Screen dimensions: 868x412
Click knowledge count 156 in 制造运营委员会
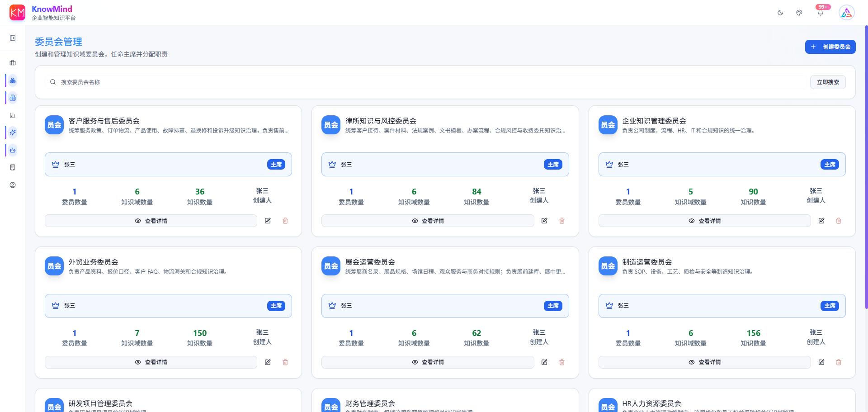pos(753,333)
